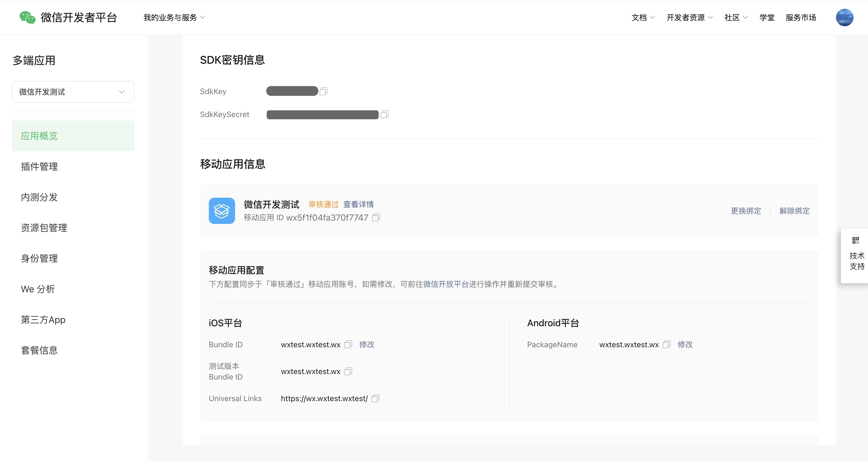
Task: Expand the 文档 menu
Action: click(x=643, y=17)
